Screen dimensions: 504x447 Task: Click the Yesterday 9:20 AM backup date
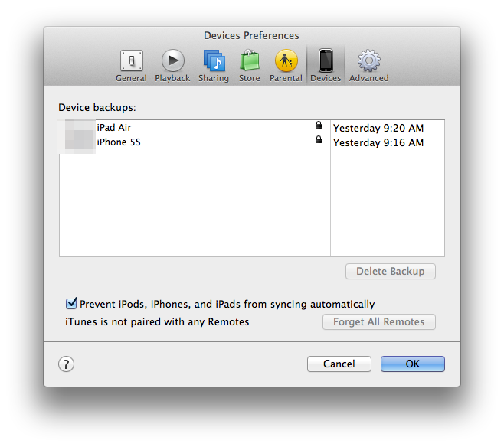[x=378, y=128]
